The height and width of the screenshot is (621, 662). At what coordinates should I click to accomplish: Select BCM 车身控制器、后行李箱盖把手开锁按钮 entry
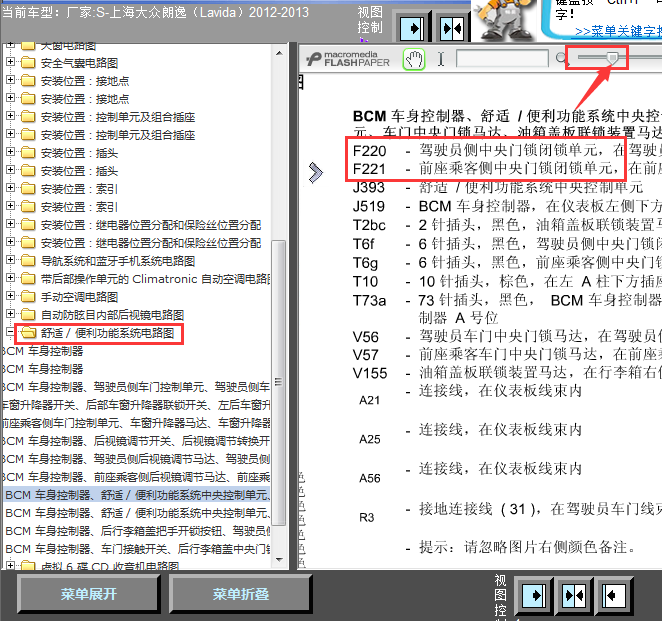click(137, 531)
